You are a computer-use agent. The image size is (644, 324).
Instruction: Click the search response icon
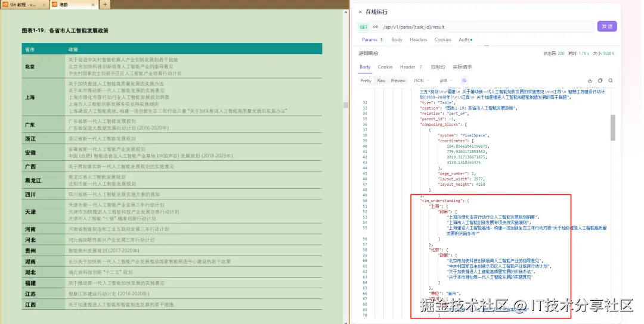point(611,81)
